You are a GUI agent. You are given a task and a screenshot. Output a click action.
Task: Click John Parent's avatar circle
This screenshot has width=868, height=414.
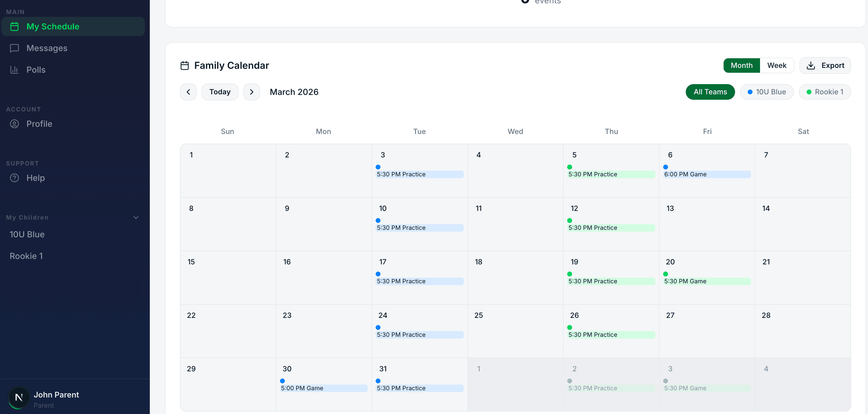(19, 397)
